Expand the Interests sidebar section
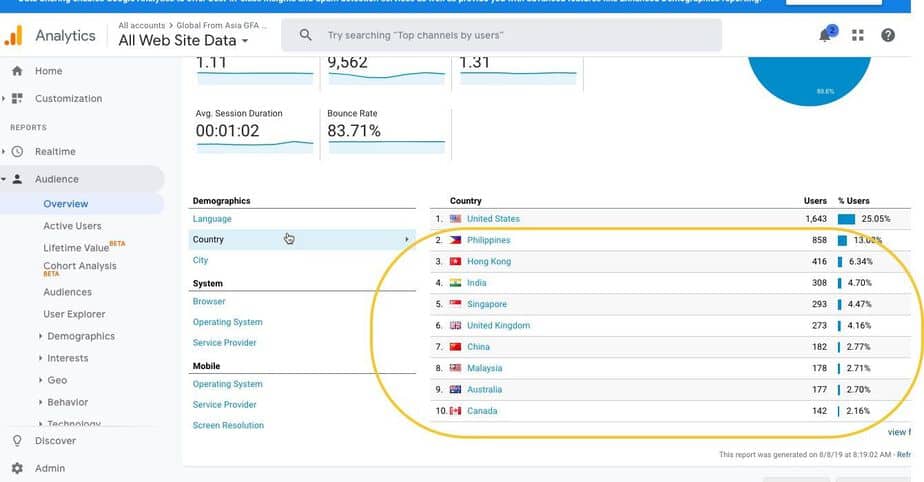The width and height of the screenshot is (924, 482). click(x=67, y=358)
